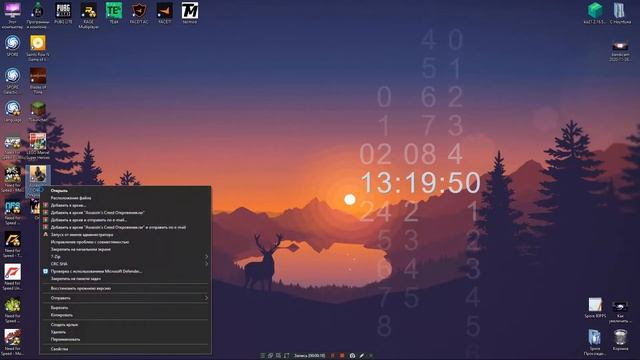Select the red-white Need for Speed icon
640x360 pixels.
[12, 277]
